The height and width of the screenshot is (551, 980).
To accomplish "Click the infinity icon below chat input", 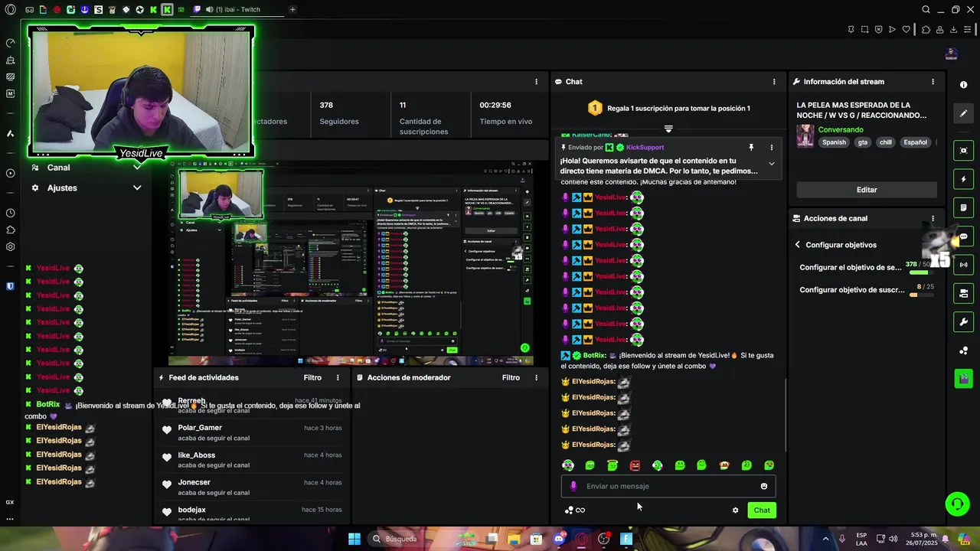I will 580,510.
